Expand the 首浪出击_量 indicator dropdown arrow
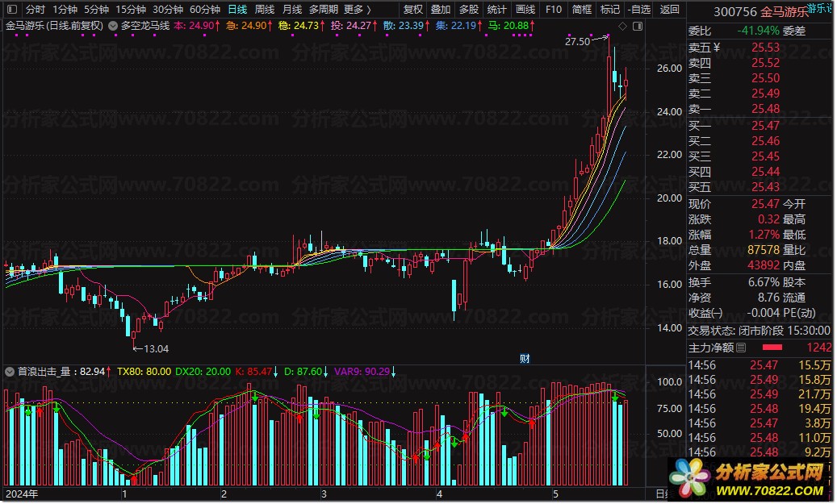Screen dimensions: 837x504 [x=10, y=372]
